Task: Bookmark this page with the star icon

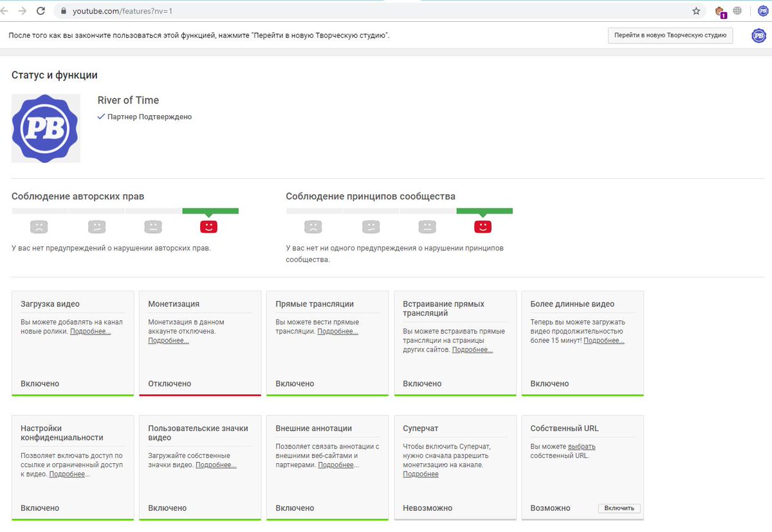Action: click(696, 11)
